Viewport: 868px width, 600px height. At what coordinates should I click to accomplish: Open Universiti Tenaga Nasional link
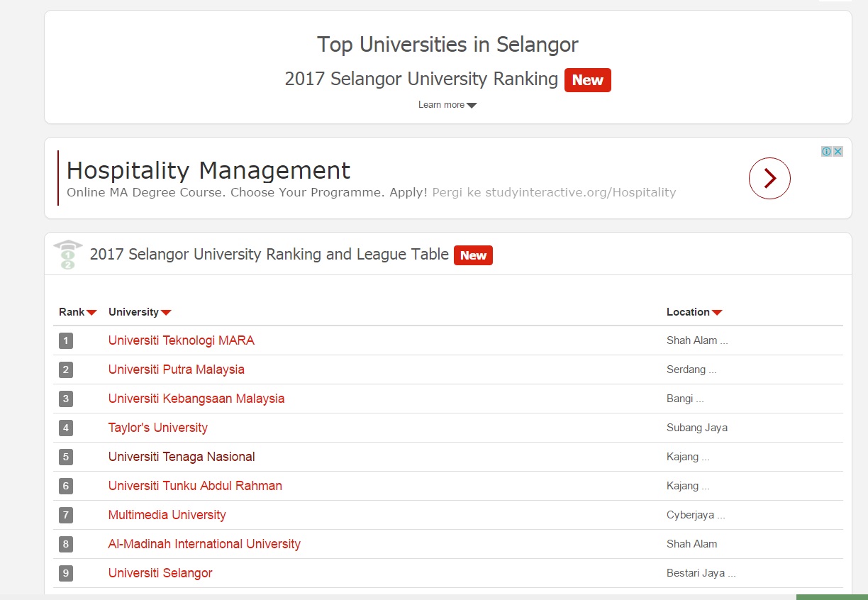pos(182,457)
